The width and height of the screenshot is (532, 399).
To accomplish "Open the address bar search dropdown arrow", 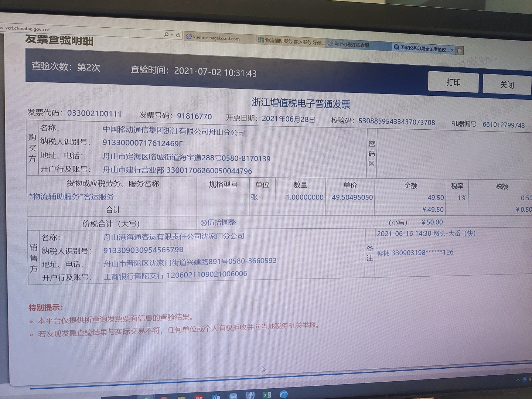I will 172,35.
